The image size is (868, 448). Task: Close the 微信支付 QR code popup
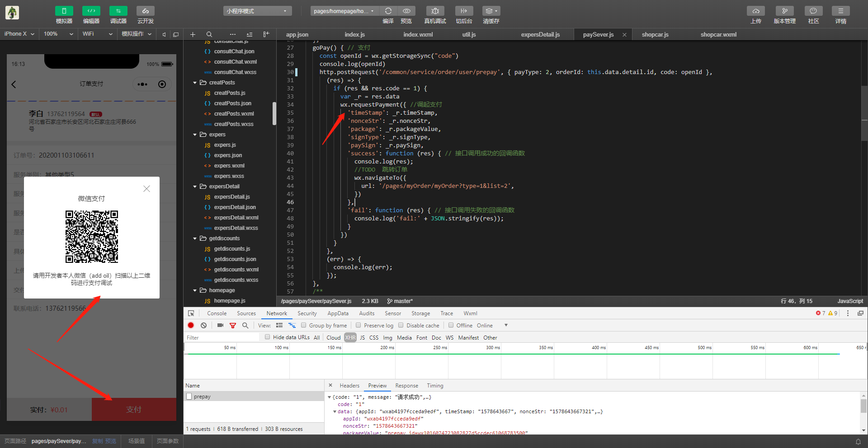pos(146,189)
